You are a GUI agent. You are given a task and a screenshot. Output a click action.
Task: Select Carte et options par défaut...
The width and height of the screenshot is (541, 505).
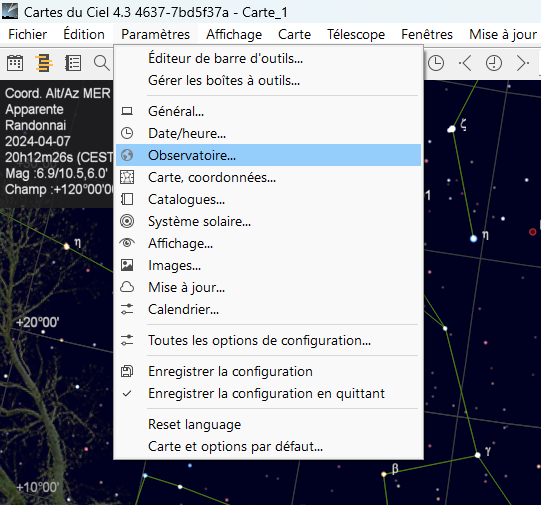click(268, 446)
